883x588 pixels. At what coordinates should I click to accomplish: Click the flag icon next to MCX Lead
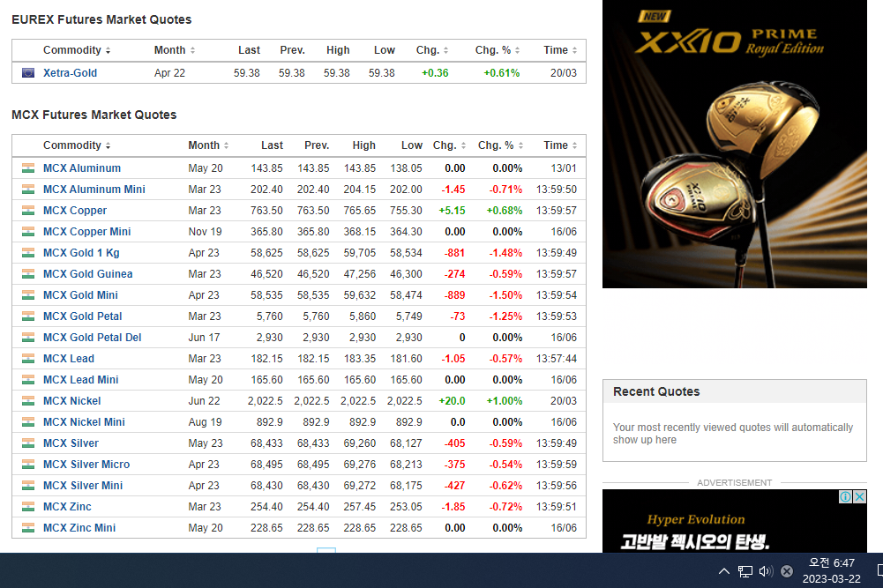click(28, 359)
